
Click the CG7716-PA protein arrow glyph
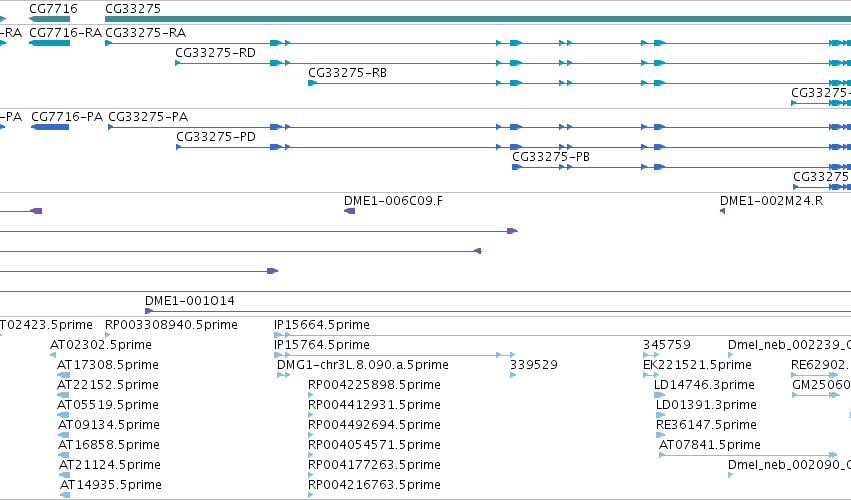[x=50, y=127]
